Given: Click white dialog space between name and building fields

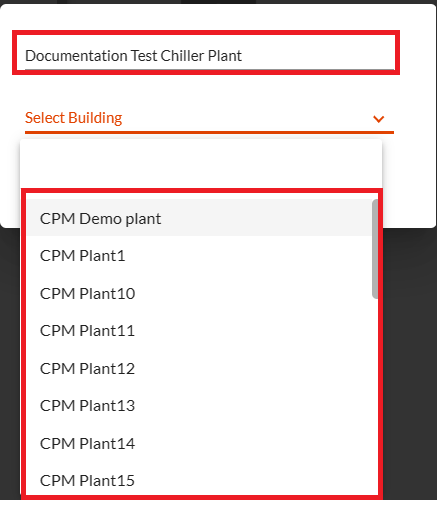Looking at the screenshot, I should click(x=209, y=90).
